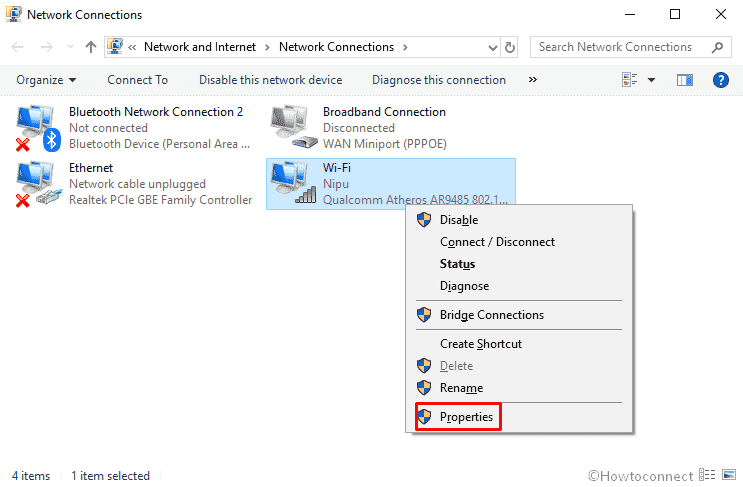
Task: Go forward with the forward arrow
Action: click(x=46, y=47)
